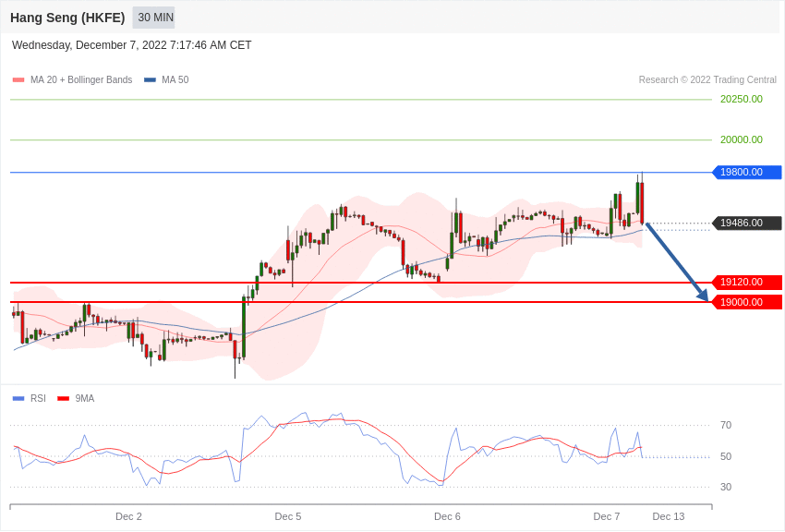785x532 pixels.
Task: Click the blue RSI legend swatch
Action: point(18,398)
